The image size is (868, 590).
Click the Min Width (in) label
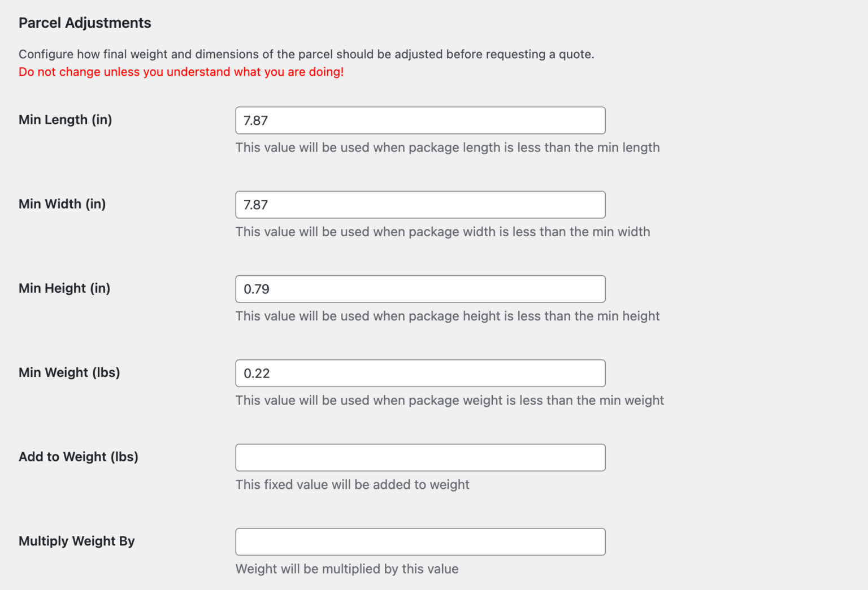[62, 203]
